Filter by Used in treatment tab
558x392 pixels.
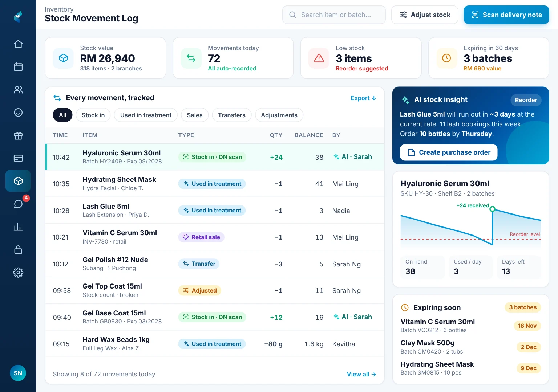pos(146,115)
